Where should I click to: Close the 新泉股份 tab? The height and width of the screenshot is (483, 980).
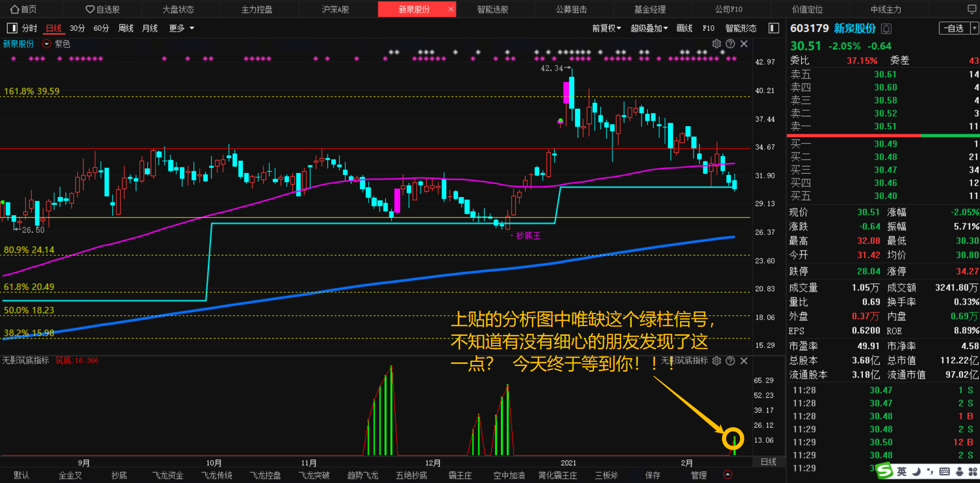click(x=451, y=9)
